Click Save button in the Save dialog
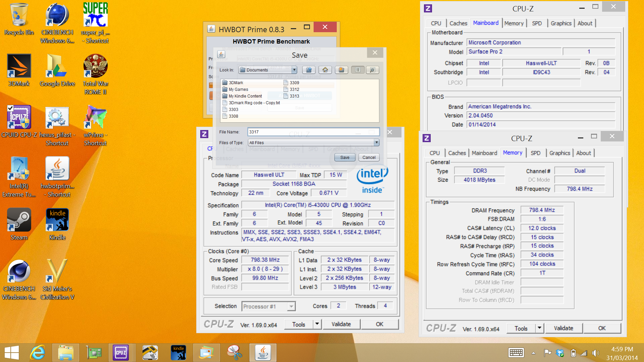This screenshot has height=362, width=644. [345, 157]
